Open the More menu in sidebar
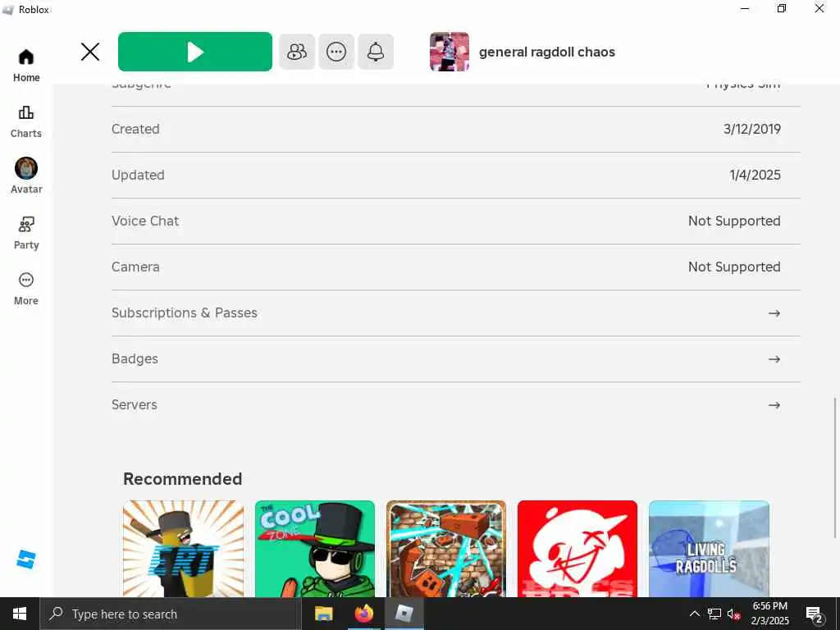This screenshot has width=840, height=630. coord(26,289)
